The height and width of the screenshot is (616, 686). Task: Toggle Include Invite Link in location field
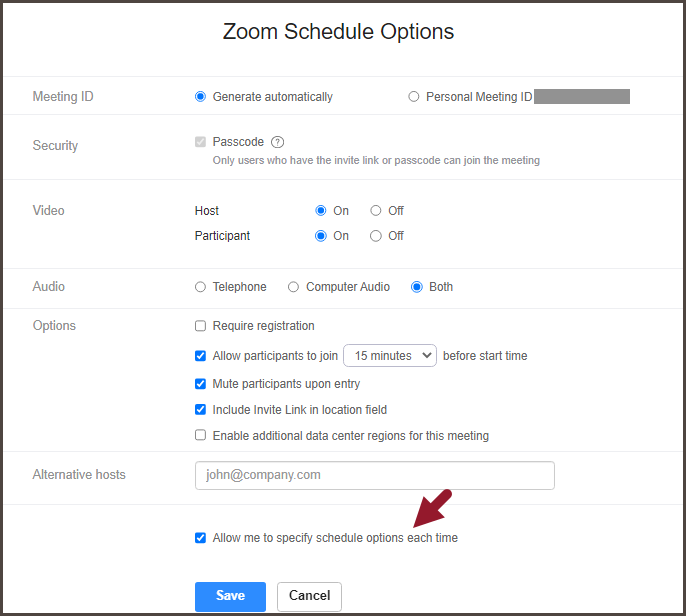(x=201, y=410)
